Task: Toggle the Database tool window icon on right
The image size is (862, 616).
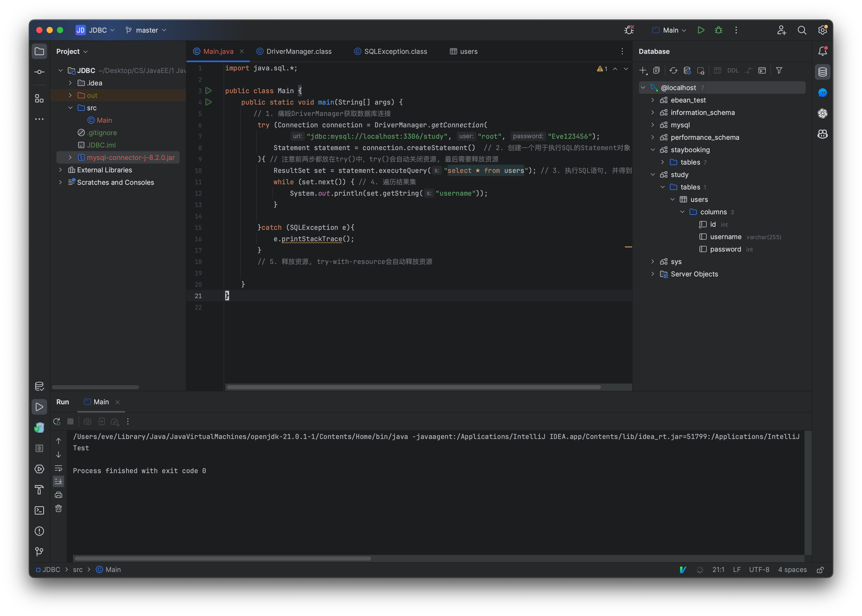Action: [x=822, y=72]
